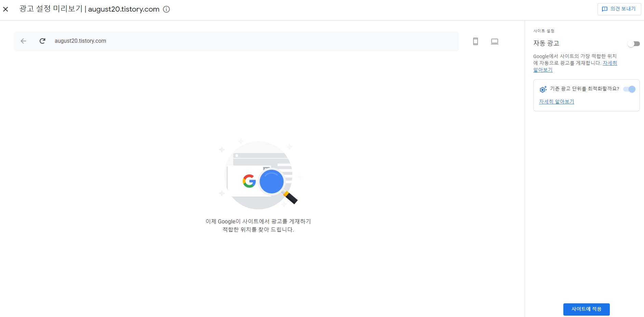The height and width of the screenshot is (317, 644).
Task: Click the 광고 설정 미리보기 title text
Action: (x=51, y=9)
